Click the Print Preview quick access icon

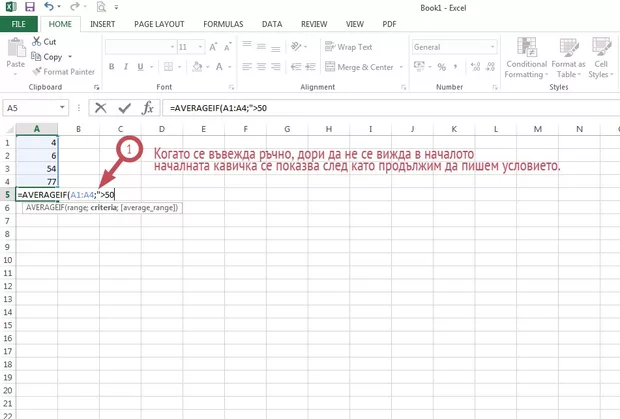101,7
